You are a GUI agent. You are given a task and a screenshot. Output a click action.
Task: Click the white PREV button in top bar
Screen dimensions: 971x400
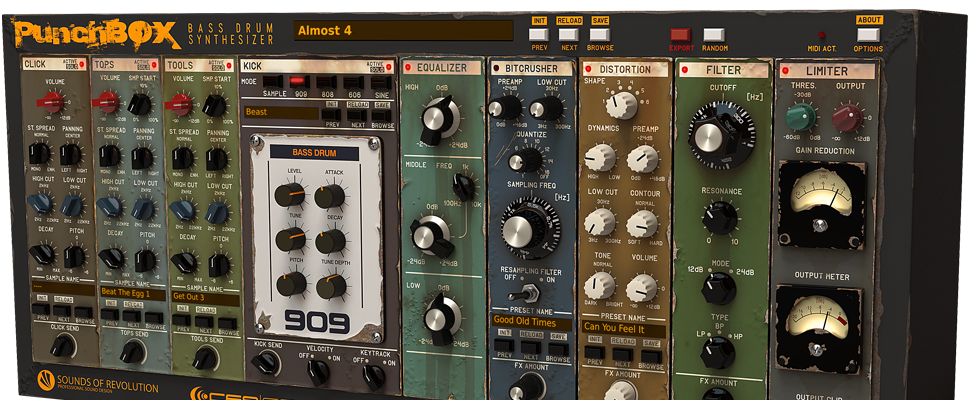(x=539, y=35)
